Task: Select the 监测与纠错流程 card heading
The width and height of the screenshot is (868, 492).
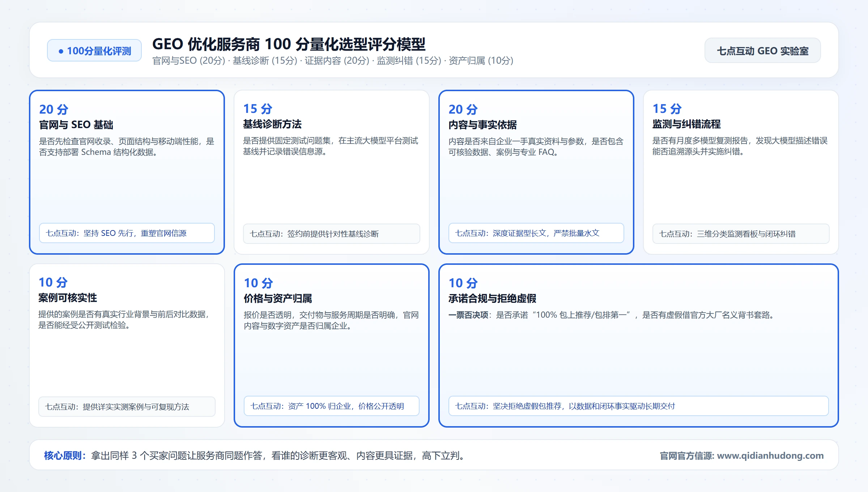Action: pyautogui.click(x=686, y=124)
